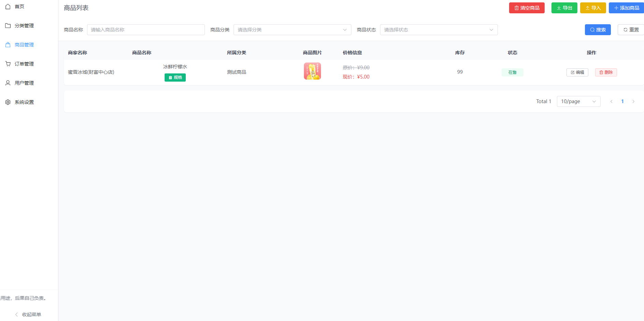Click the yellow 导入 button
The height and width of the screenshot is (321, 644).
(593, 8)
